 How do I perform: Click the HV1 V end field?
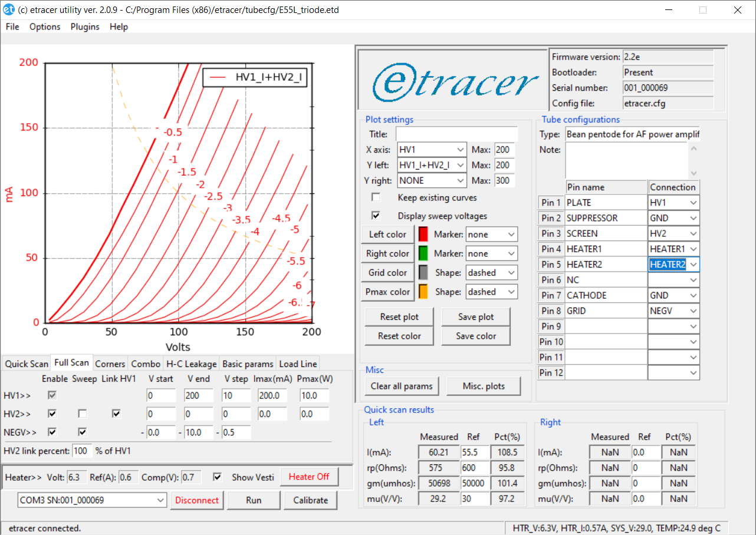[199, 395]
